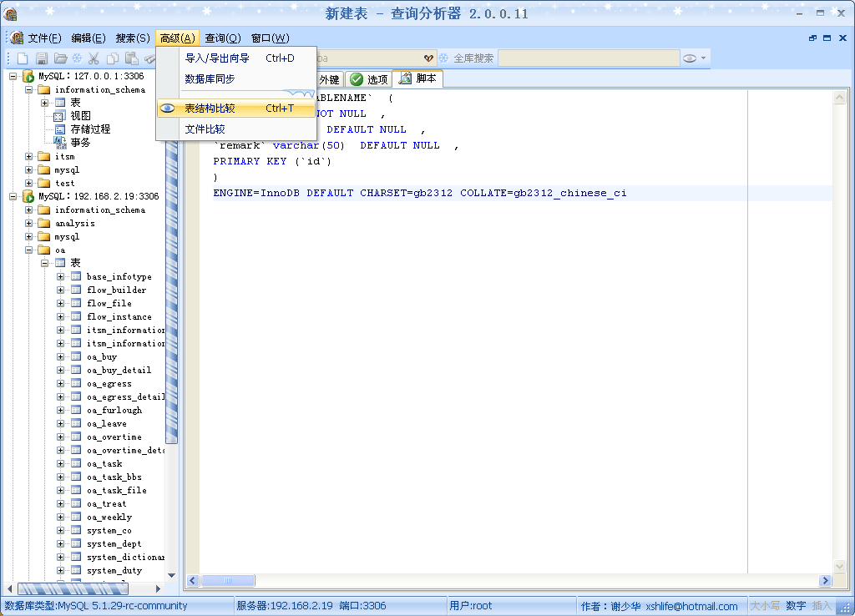Click the xshlife@hotmail.com email in status bar
This screenshot has width=855, height=616.
[x=691, y=606]
